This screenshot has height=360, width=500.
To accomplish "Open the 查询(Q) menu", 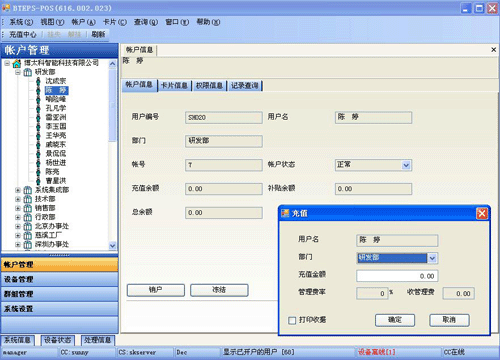I will coord(146,22).
